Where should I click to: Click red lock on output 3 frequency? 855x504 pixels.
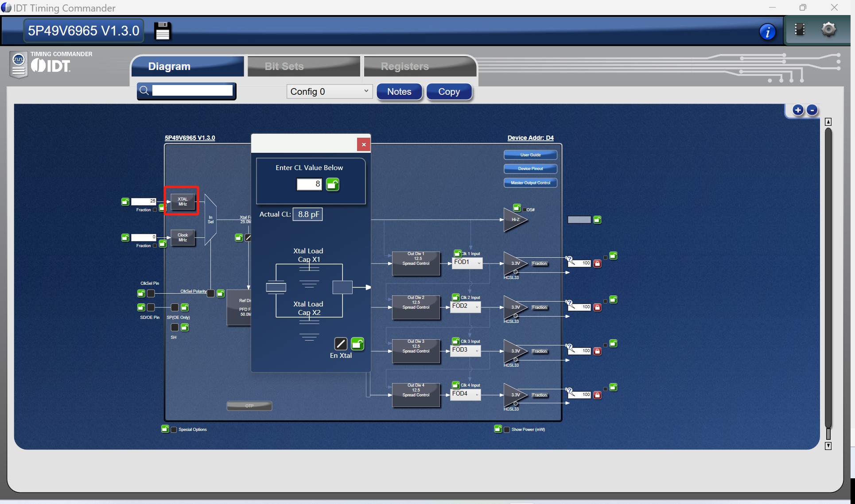(x=597, y=351)
